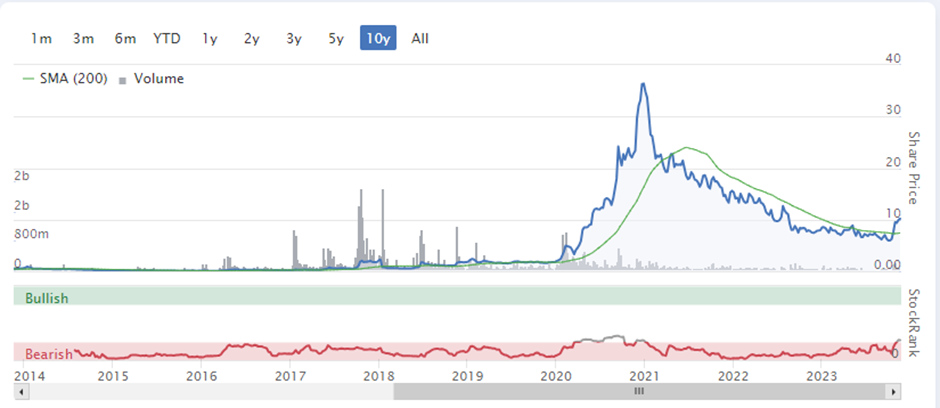Screen dimensions: 940x408
Task: Select the 1m time range
Action: point(41,38)
